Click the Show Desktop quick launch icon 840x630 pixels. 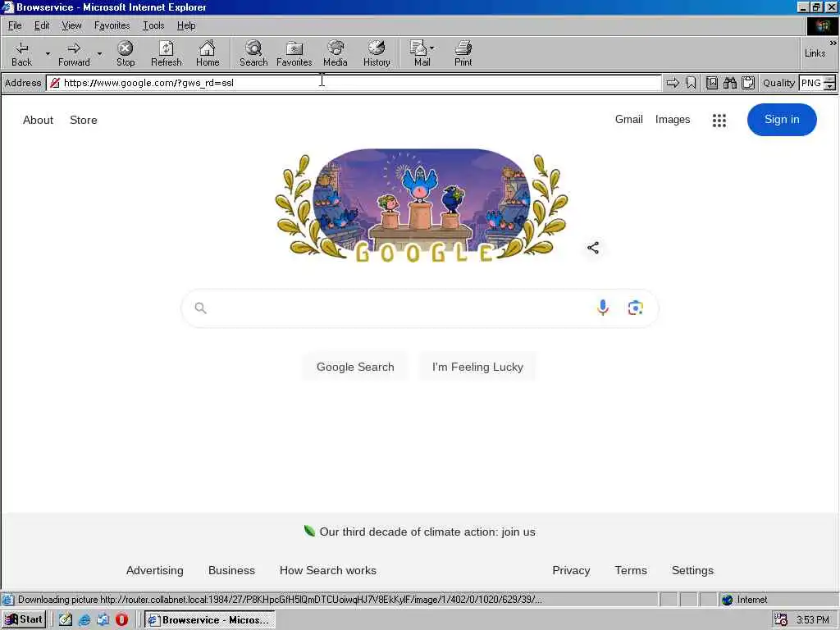click(x=103, y=620)
